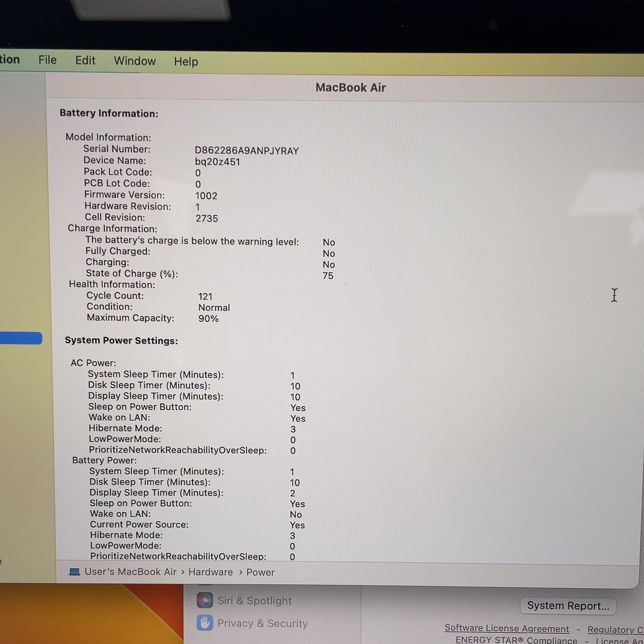The image size is (644, 644).
Task: Click the AC Power label
Action: tap(93, 363)
